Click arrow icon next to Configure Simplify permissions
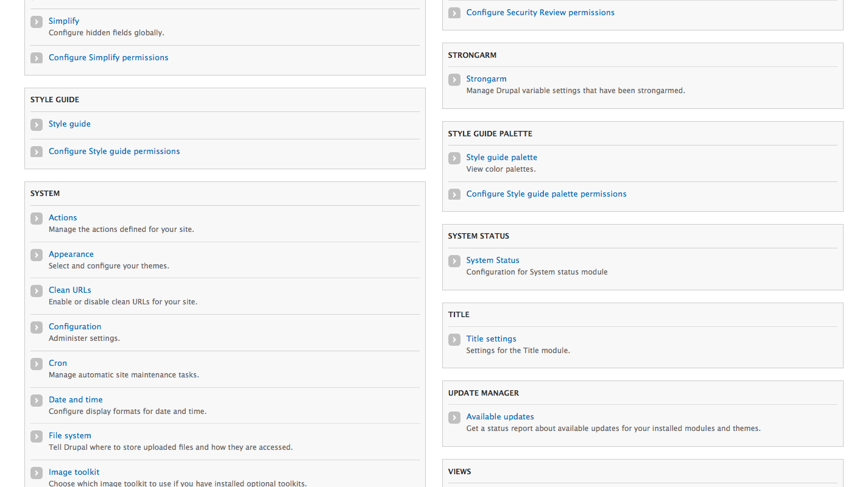 pyautogui.click(x=37, y=58)
